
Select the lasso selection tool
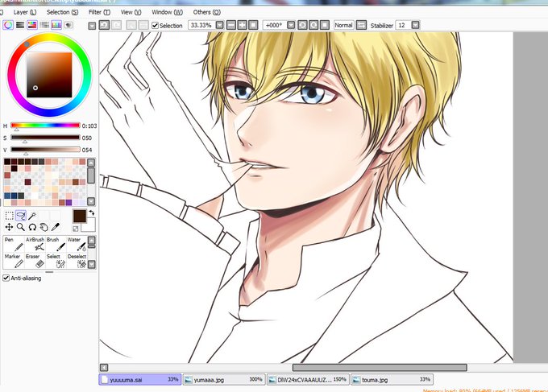[x=21, y=216]
